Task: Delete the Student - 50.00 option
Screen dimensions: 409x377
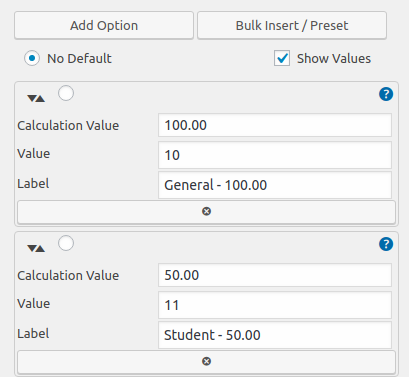Action: (206, 362)
